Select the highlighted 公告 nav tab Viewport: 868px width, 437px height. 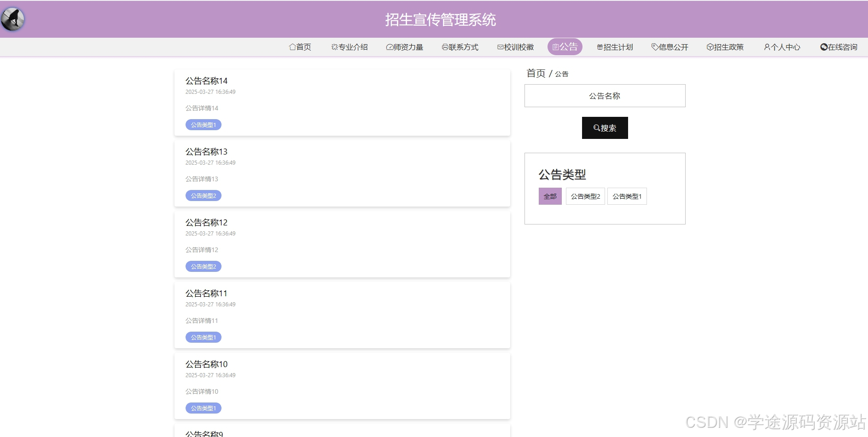click(x=565, y=47)
